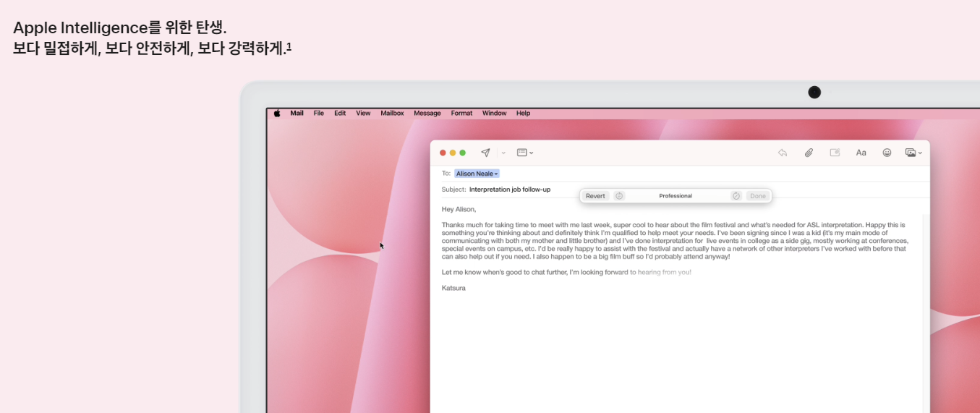Minimize the compose window with yellow button
Screen dimensions: 980x413
point(453,153)
